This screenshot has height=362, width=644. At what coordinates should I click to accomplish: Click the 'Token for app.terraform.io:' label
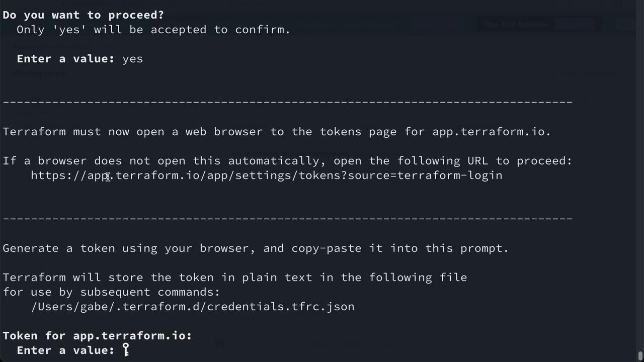pyautogui.click(x=97, y=336)
